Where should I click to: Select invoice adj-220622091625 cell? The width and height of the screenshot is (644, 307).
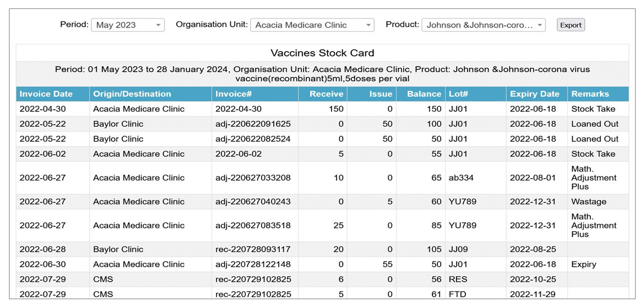(253, 124)
